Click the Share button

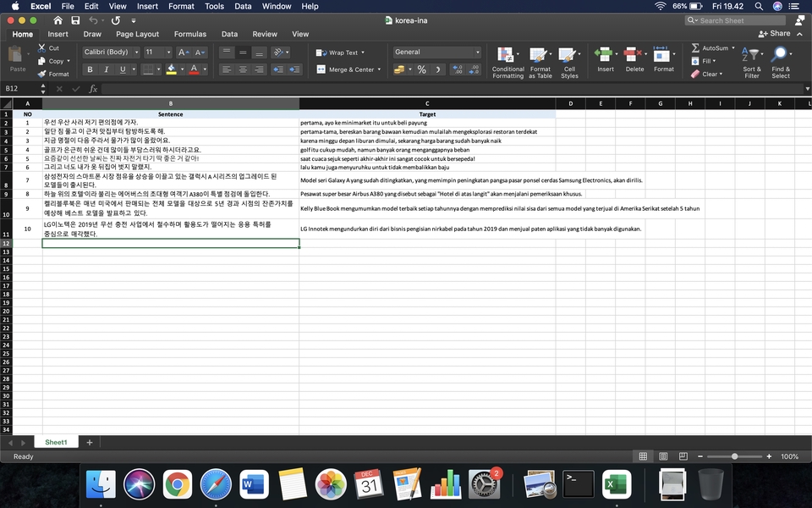(x=775, y=33)
